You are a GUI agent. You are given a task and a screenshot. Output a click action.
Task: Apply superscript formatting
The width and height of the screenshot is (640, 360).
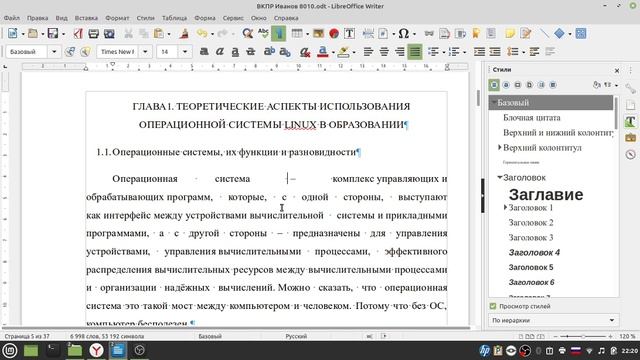pos(269,52)
